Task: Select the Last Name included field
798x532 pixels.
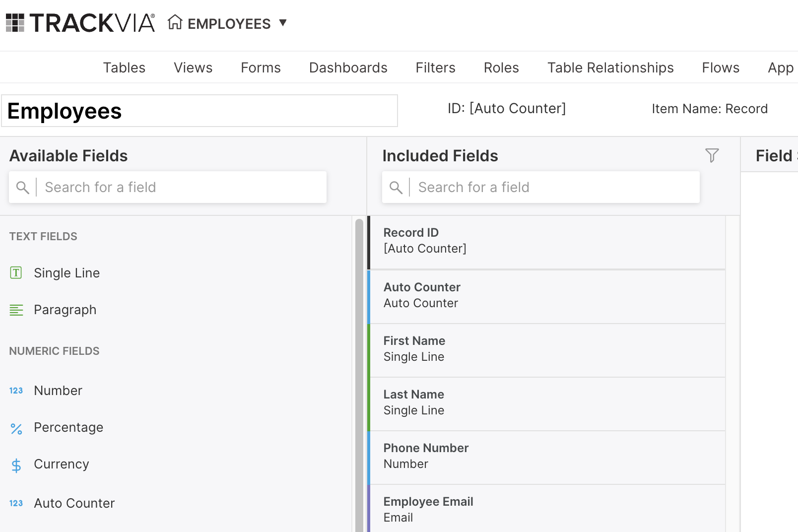Action: pos(546,404)
